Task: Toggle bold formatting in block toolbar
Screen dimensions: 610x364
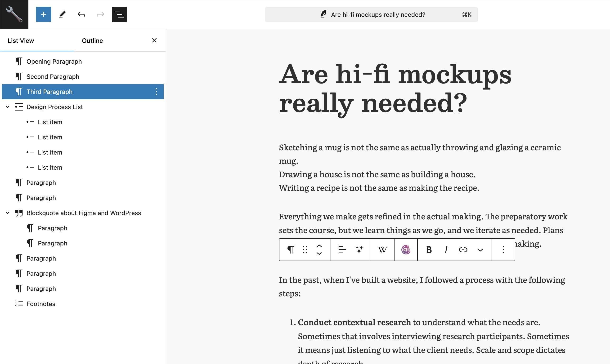Action: [429, 250]
